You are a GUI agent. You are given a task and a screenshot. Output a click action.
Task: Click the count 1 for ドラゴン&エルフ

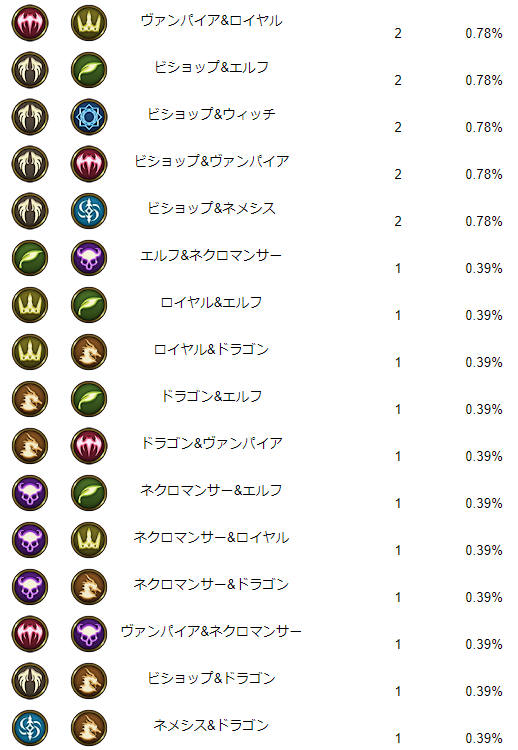click(398, 409)
